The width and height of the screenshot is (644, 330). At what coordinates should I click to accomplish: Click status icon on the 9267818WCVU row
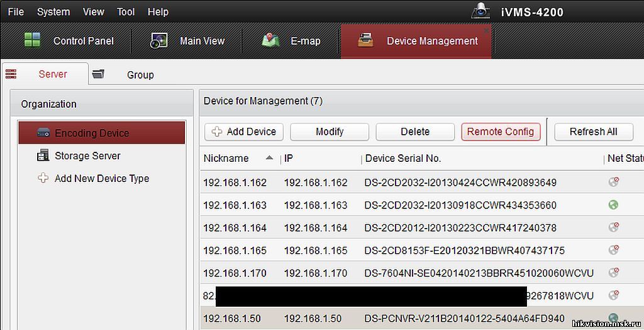[614, 295]
